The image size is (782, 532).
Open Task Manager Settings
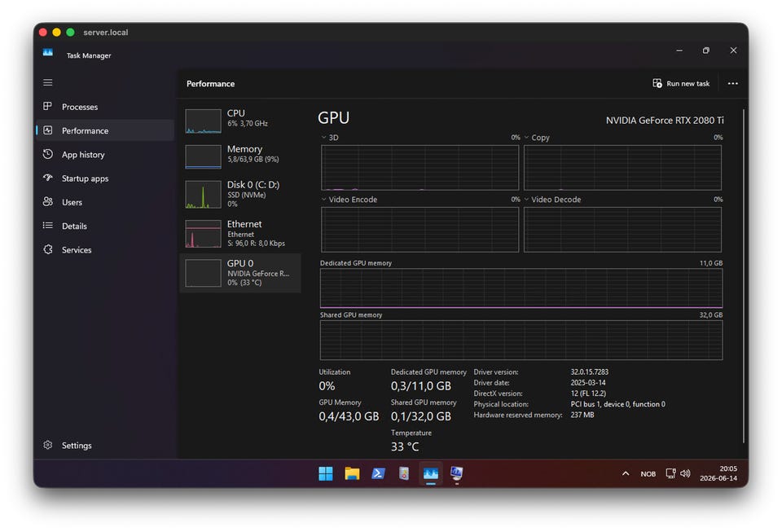105,445
